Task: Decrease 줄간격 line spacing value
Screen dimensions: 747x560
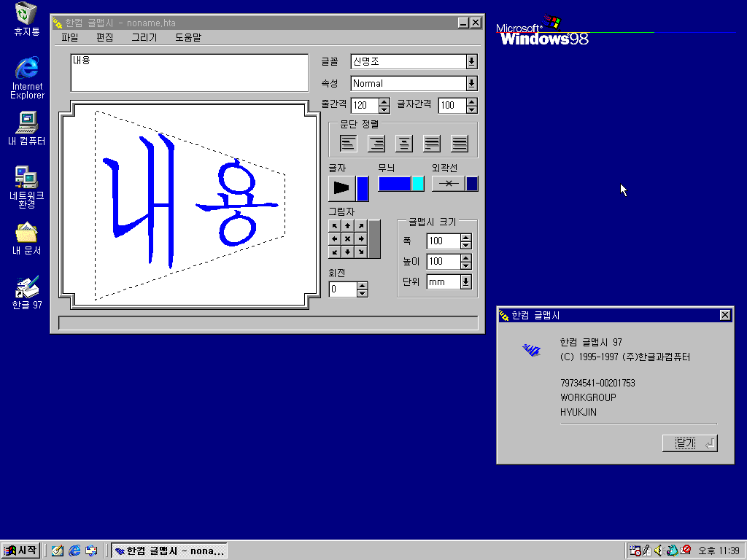Action: [x=384, y=109]
